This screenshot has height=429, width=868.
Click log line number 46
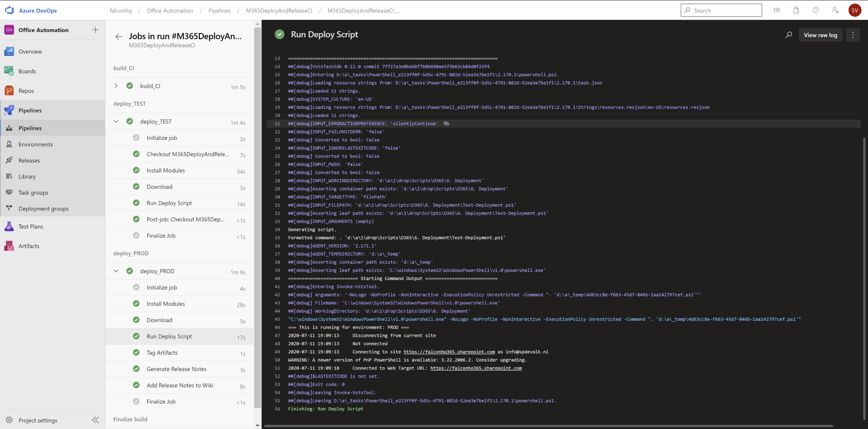click(x=277, y=327)
